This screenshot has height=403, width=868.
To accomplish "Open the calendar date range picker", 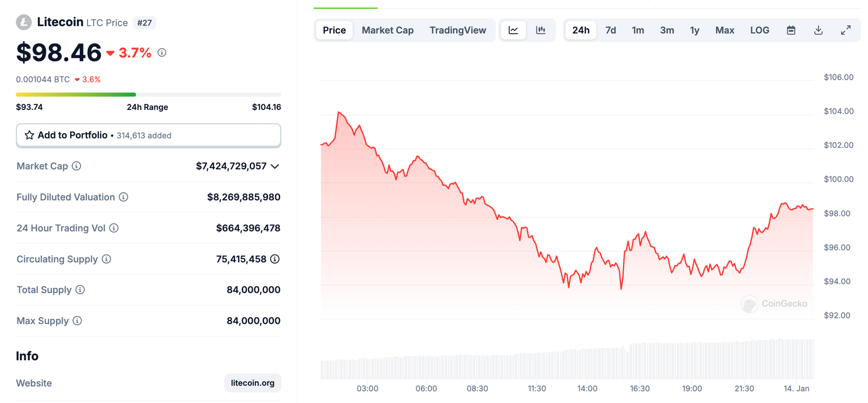I will (x=791, y=30).
